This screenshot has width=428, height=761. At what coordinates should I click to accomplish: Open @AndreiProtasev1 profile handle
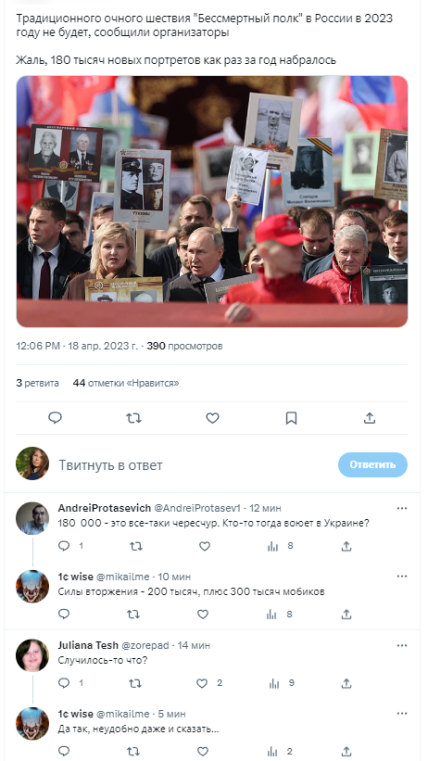[197, 508]
